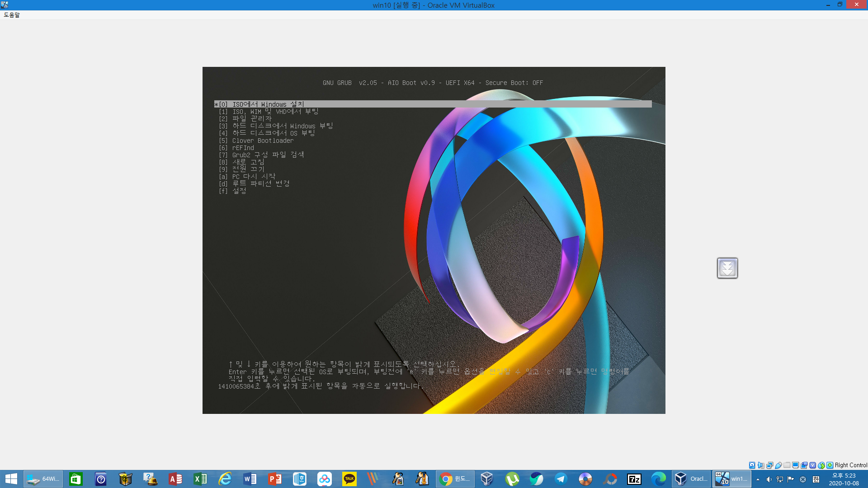Switch to the win1... VM taskbar window
The image size is (868, 488).
point(732,479)
